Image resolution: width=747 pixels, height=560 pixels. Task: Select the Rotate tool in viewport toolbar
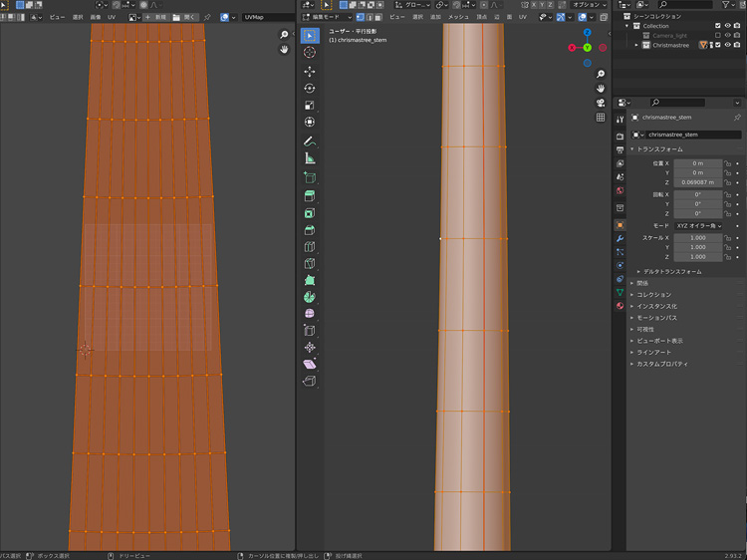click(x=310, y=89)
